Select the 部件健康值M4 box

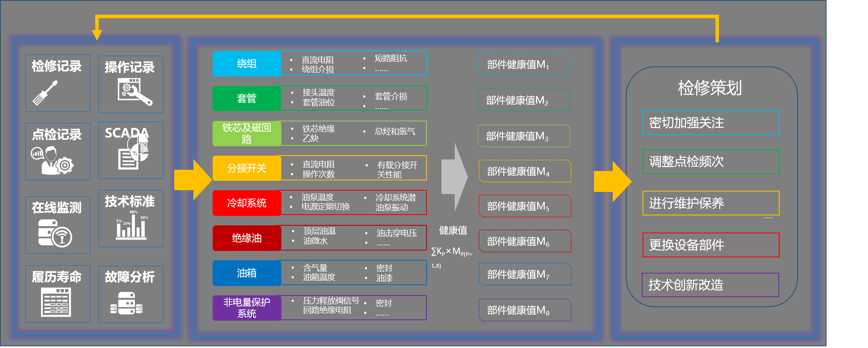click(524, 171)
